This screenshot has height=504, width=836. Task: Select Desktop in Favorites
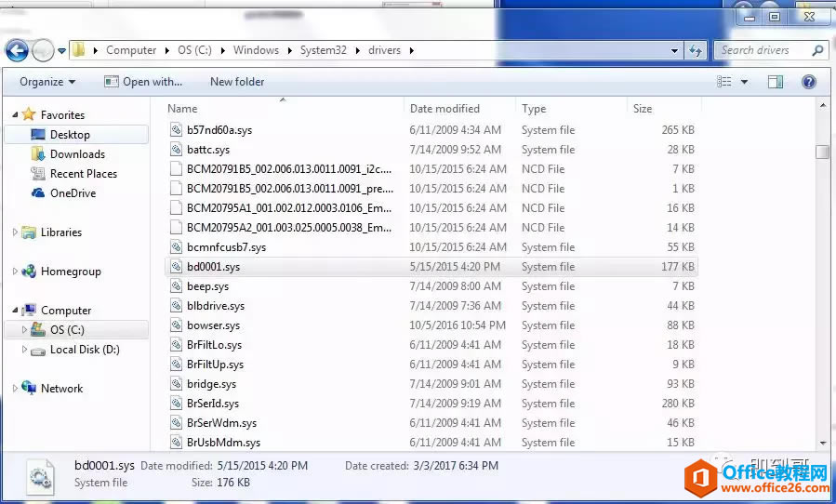[75, 135]
